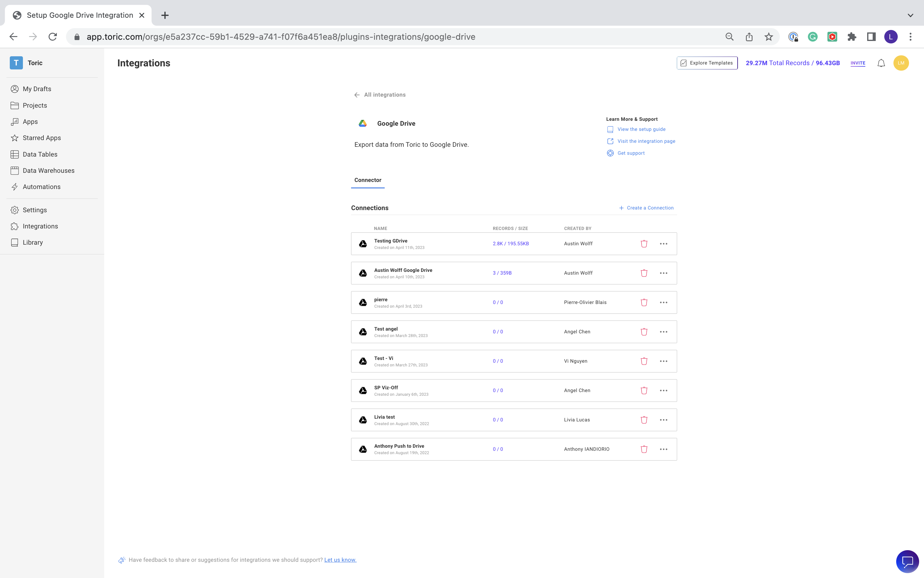The image size is (924, 578).
Task: Toggle browser side panel icon
Action: coord(871,37)
